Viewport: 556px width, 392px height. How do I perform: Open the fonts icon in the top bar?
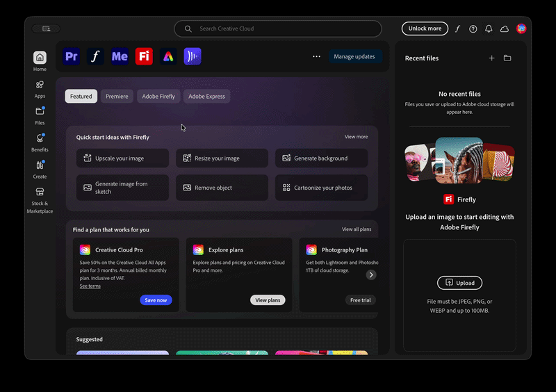[457, 28]
